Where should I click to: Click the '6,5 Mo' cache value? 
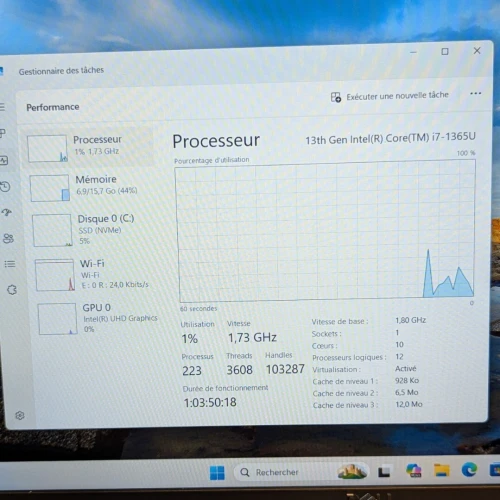pos(407,392)
